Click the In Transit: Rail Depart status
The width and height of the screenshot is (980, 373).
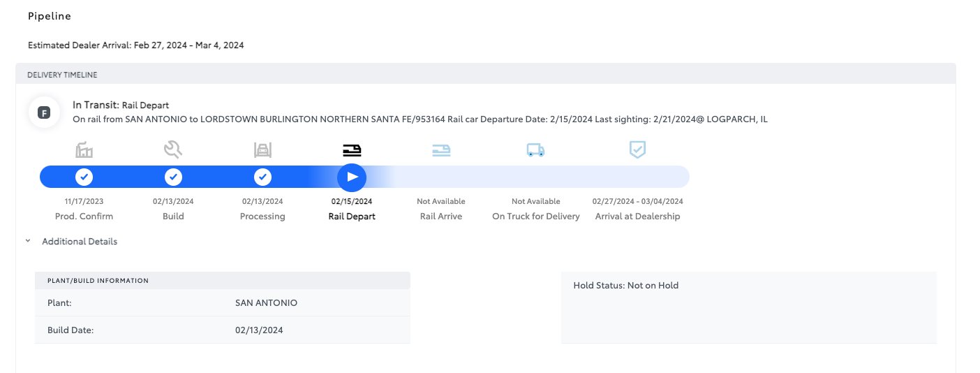[121, 105]
